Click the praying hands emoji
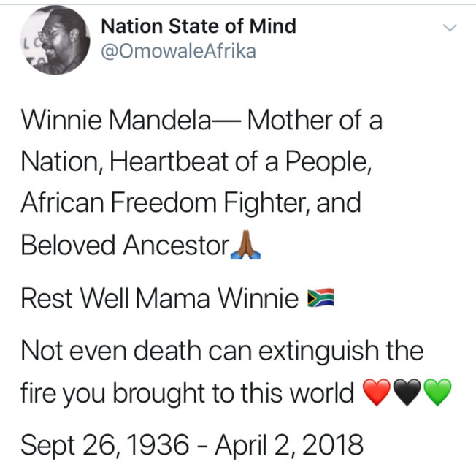 tap(242, 246)
